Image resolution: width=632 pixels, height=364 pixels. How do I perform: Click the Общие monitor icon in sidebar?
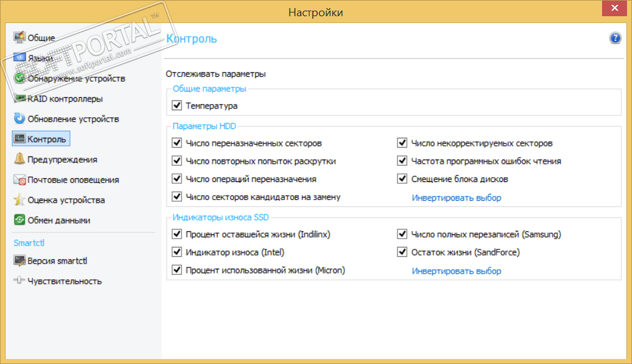(x=19, y=37)
